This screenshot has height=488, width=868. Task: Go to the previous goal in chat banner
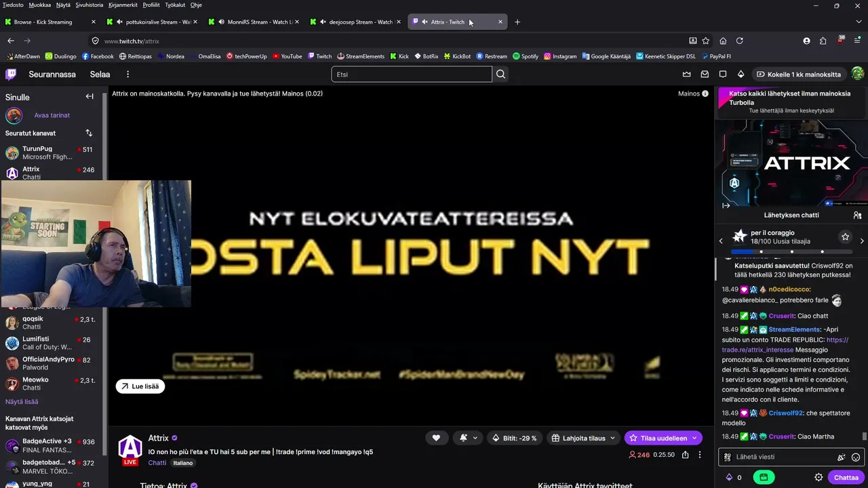coord(721,241)
